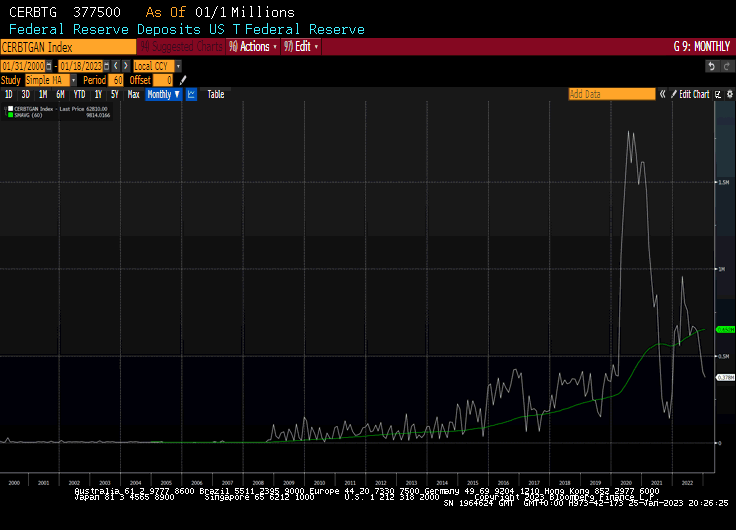Screen dimensions: 736x530
Task: Click the green SMAVG legend swatch
Action: pyautogui.click(x=9, y=115)
